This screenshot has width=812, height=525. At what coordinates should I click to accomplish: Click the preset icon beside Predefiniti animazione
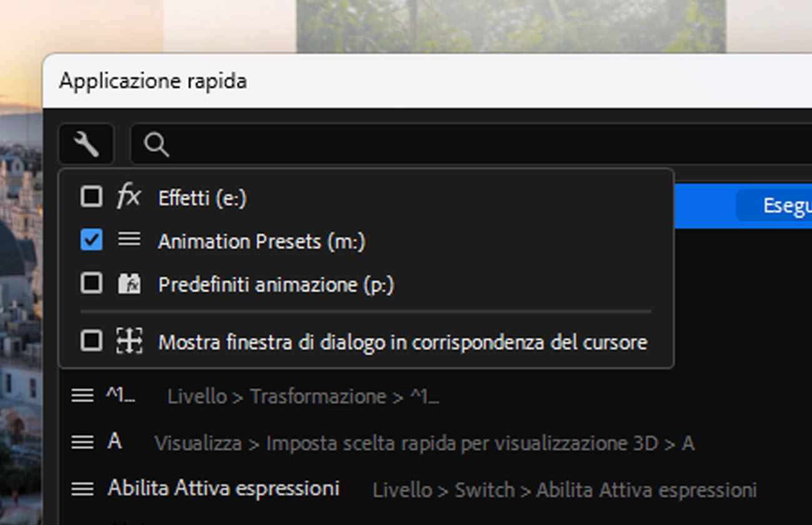pyautogui.click(x=129, y=284)
